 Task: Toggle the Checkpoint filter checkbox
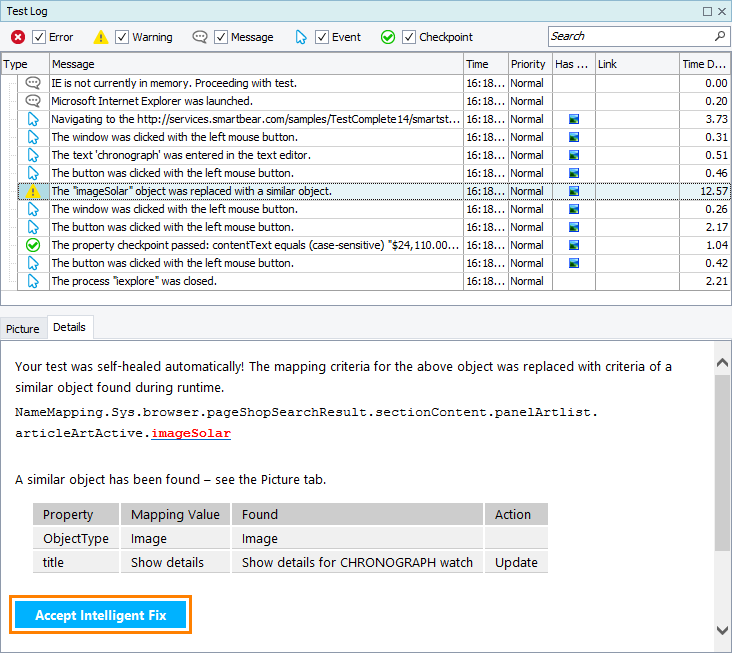pos(409,37)
